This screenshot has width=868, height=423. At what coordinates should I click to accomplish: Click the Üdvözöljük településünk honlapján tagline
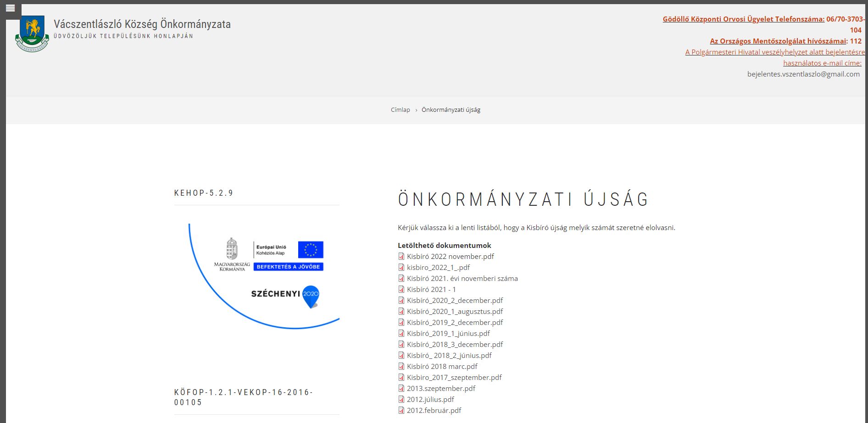tap(123, 36)
